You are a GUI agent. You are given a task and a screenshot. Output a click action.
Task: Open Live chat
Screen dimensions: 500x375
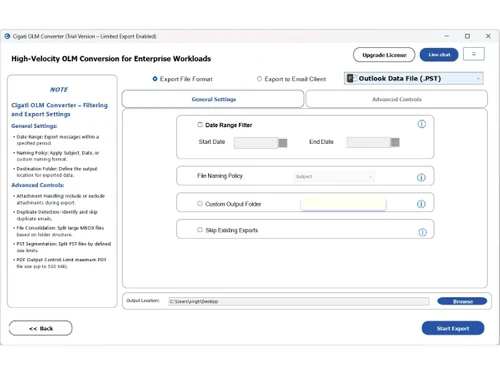439,55
